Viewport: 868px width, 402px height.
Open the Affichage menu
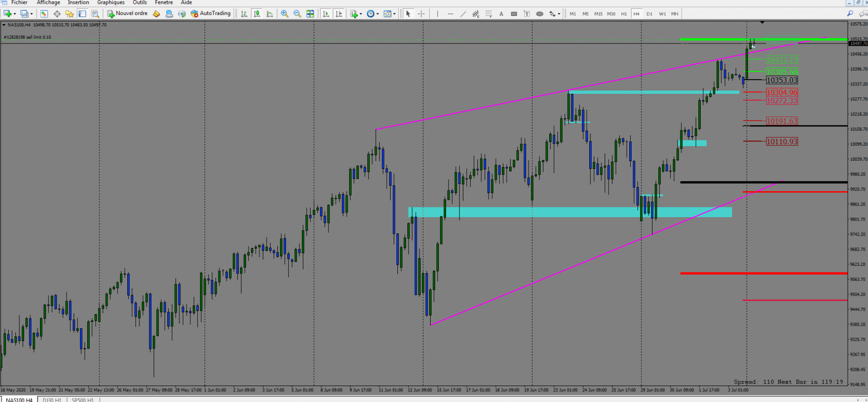tap(48, 2)
